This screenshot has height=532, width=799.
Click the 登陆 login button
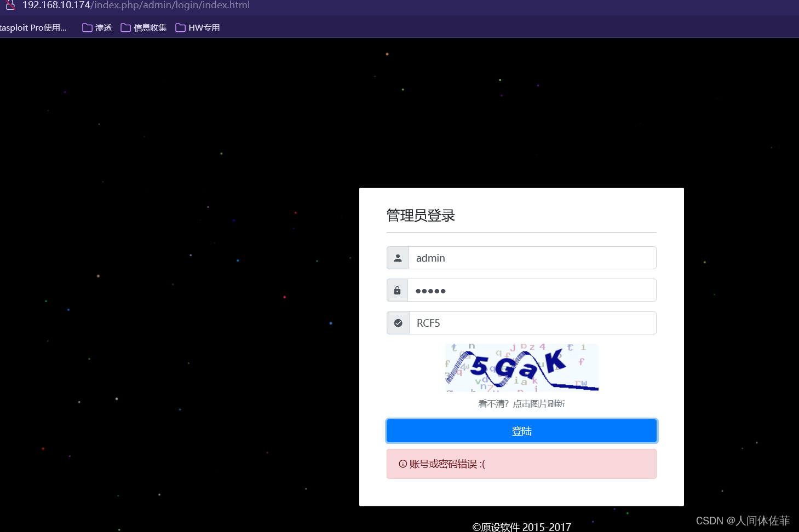521,431
